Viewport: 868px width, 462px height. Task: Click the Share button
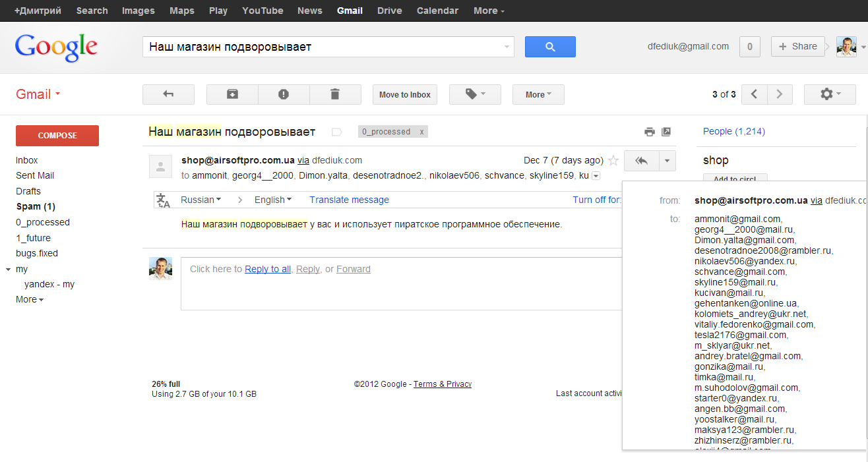(798, 47)
